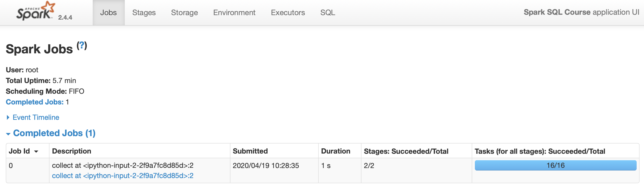Go to the Environment tab

pyautogui.click(x=234, y=12)
